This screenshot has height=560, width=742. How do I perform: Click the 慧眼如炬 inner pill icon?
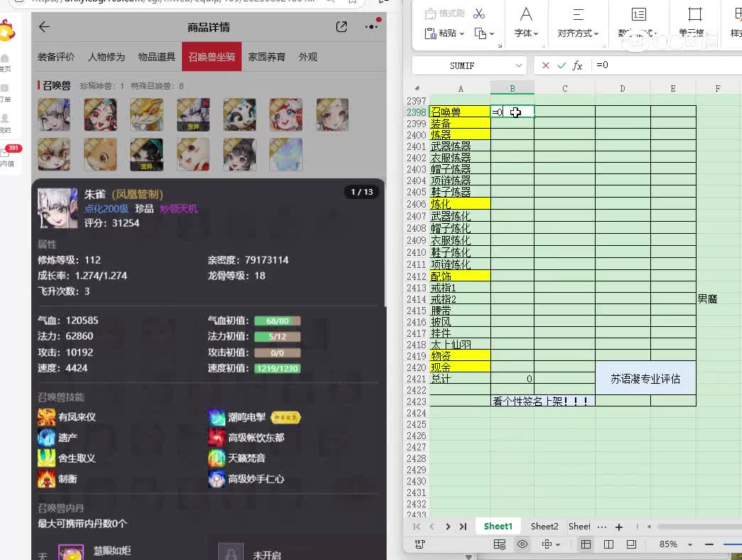click(71, 552)
